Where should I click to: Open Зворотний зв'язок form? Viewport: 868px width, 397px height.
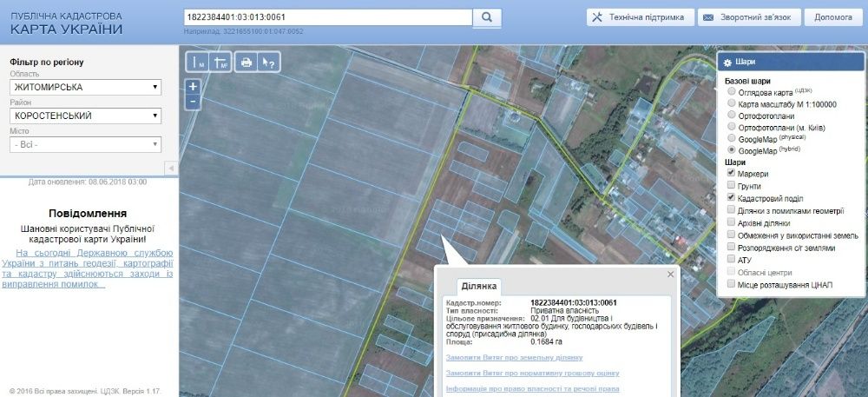point(749,17)
